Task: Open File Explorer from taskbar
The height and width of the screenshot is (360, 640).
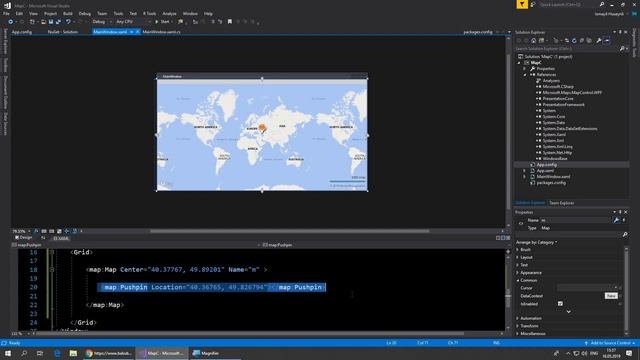Action: tap(73, 353)
